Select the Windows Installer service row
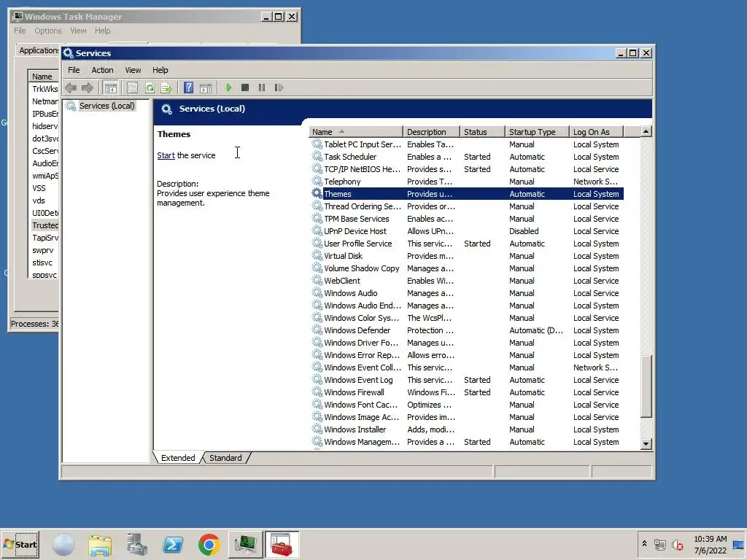 pos(466,429)
